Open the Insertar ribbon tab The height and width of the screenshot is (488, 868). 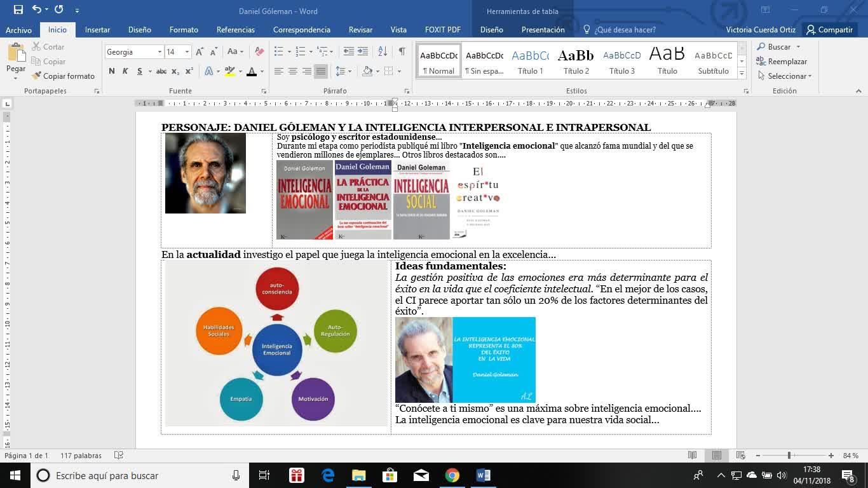pyautogui.click(x=97, y=30)
